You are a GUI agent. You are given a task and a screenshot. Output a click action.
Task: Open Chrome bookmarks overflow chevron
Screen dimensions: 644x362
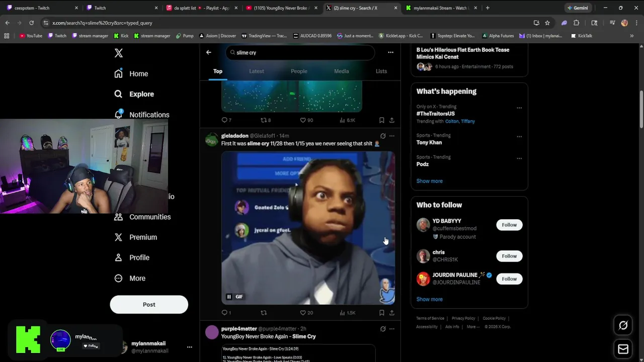tap(632, 36)
